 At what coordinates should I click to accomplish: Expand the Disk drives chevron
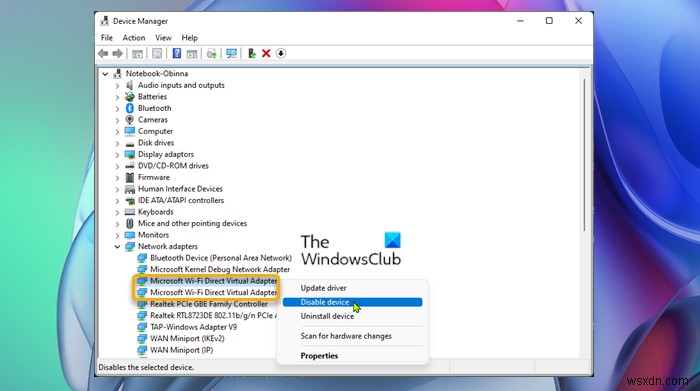[x=117, y=143]
